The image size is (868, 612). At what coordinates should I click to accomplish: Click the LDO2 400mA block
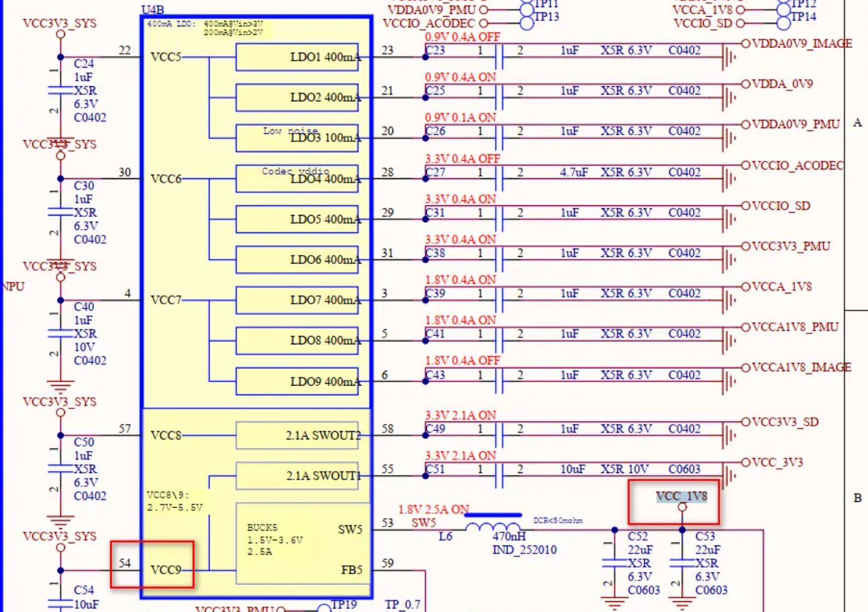297,97
